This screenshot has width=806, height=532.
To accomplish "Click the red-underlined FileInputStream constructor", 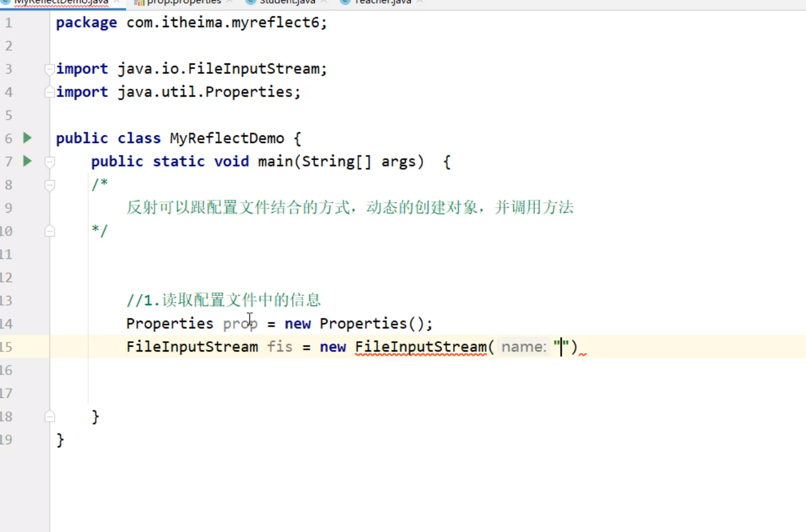I will [421, 347].
